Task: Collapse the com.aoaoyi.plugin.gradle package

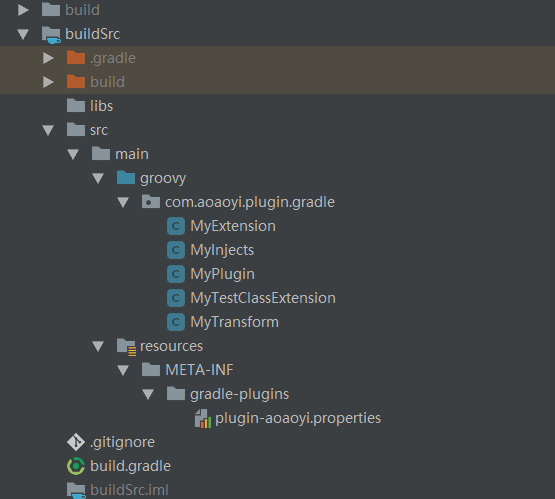Action: point(123,202)
